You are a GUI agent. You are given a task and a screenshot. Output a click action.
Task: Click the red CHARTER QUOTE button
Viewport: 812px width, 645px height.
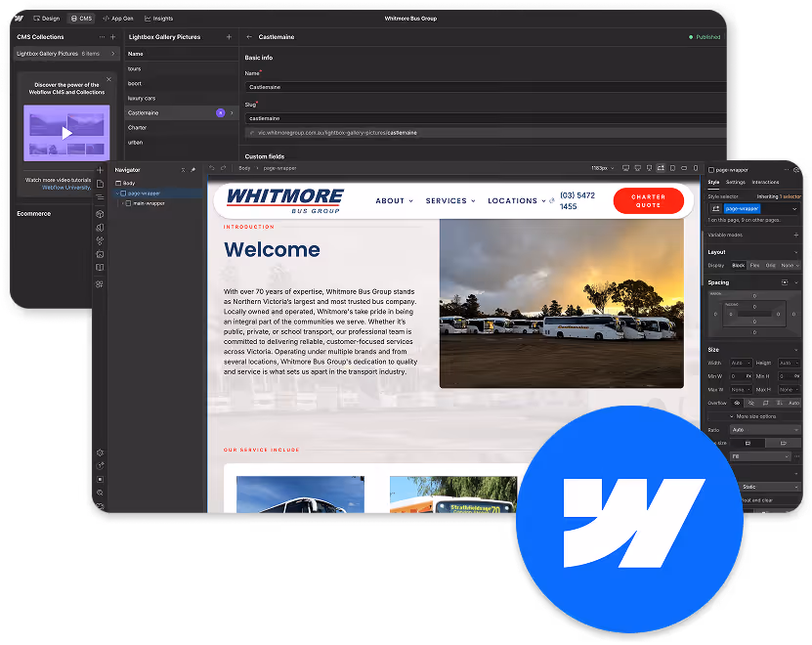649,200
